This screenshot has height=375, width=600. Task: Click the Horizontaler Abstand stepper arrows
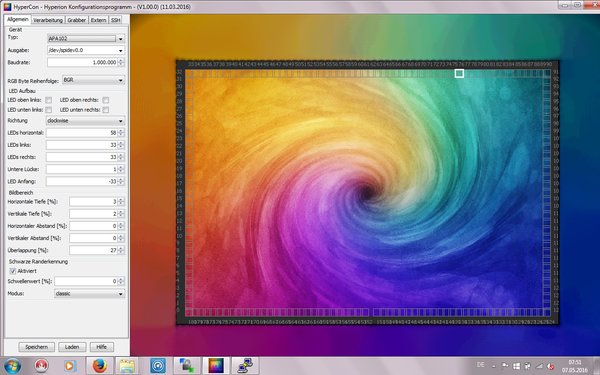point(121,226)
